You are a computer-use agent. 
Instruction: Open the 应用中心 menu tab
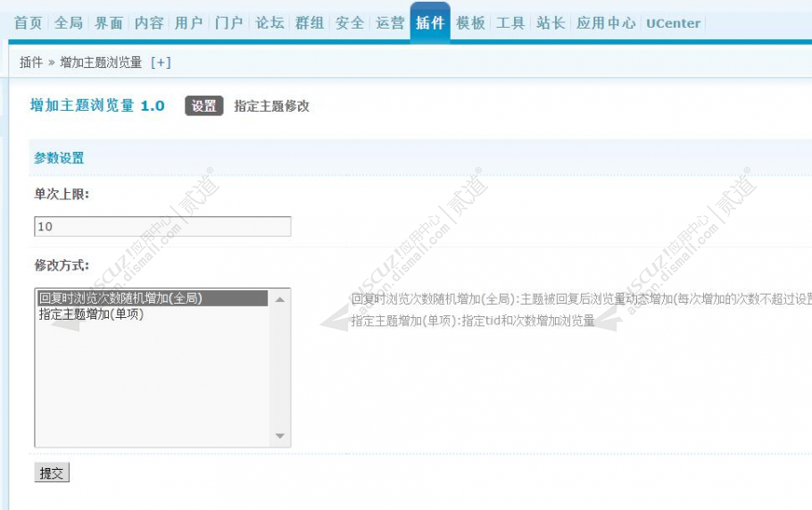(x=606, y=23)
